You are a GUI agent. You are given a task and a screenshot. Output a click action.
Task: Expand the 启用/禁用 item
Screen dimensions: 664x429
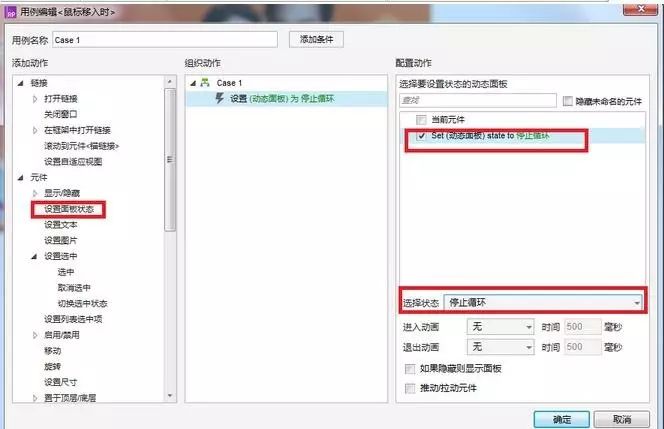pyautogui.click(x=35, y=335)
